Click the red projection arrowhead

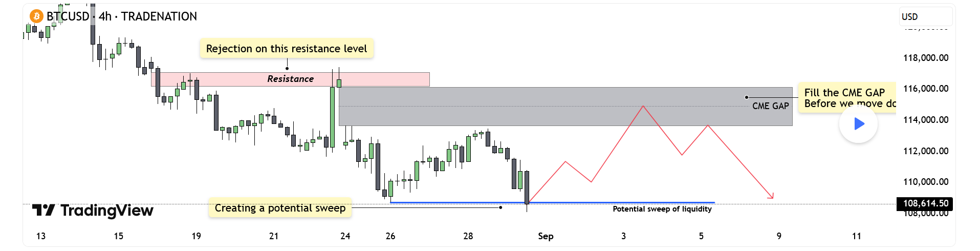tap(771, 196)
